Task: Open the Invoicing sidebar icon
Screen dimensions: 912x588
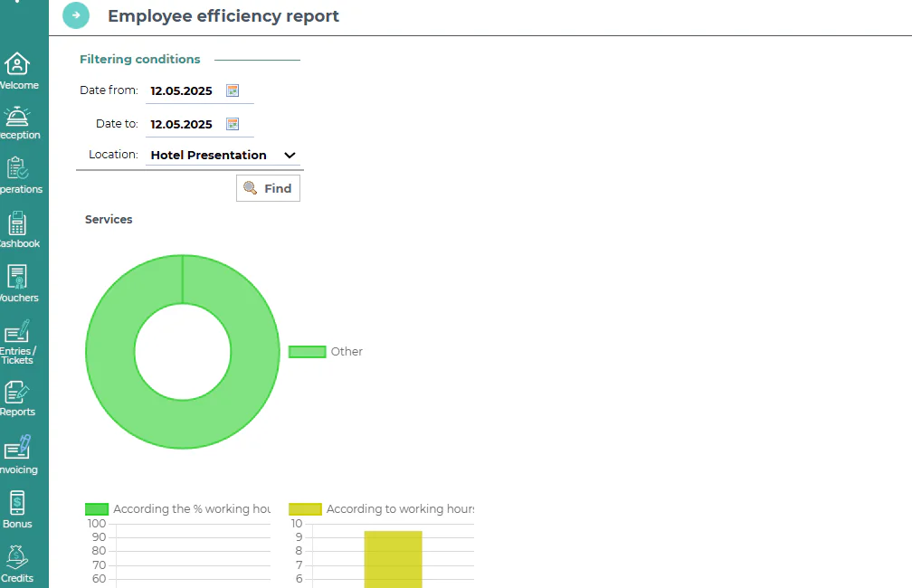Action: click(17, 448)
